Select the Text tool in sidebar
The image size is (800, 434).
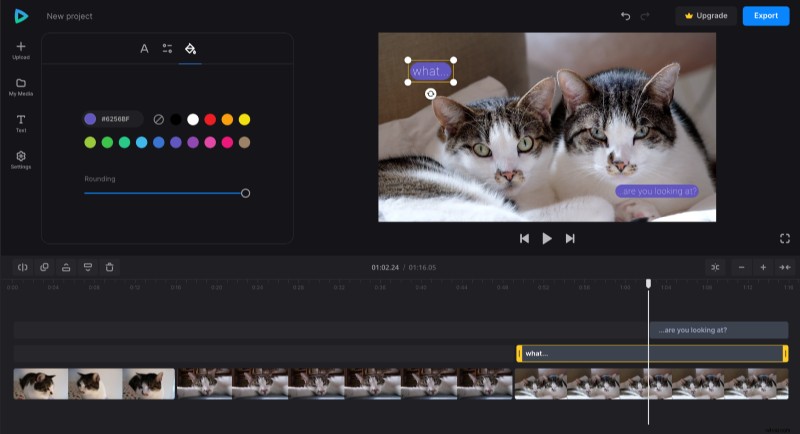21,123
